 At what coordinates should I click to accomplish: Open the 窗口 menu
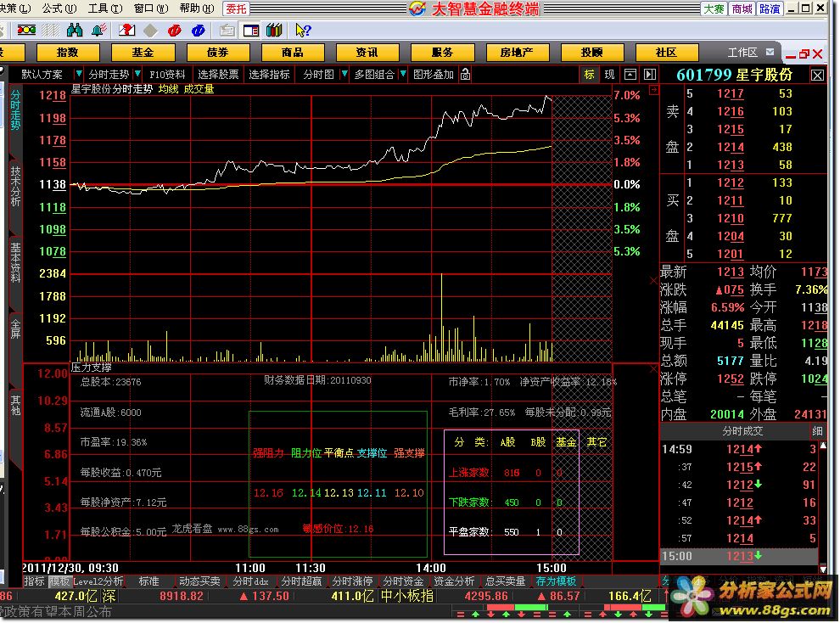coord(151,8)
